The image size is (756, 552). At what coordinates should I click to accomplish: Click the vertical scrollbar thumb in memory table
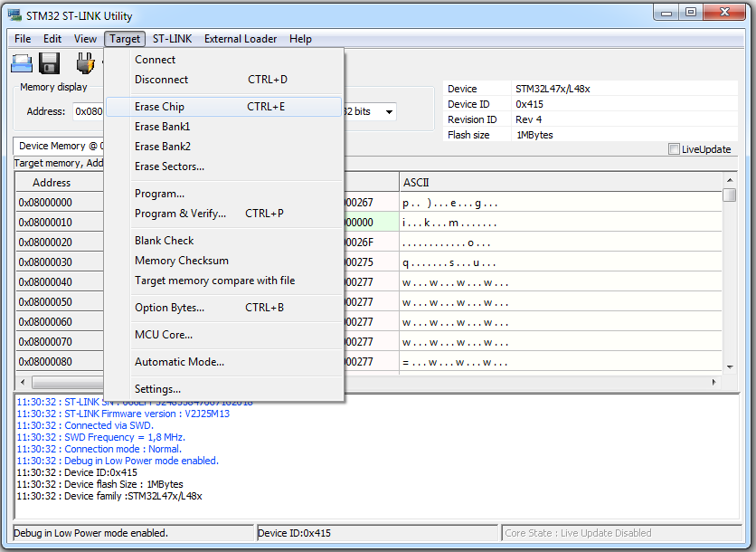[x=730, y=195]
